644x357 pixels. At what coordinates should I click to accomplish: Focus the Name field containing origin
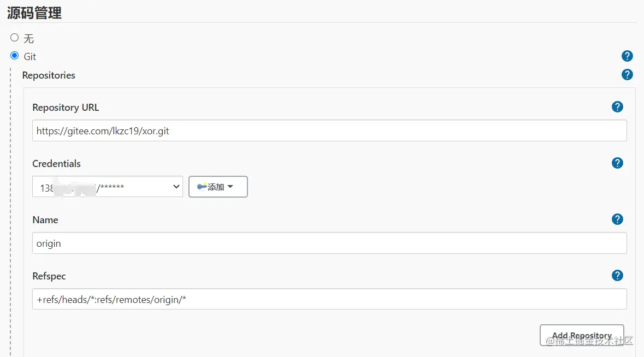click(329, 243)
